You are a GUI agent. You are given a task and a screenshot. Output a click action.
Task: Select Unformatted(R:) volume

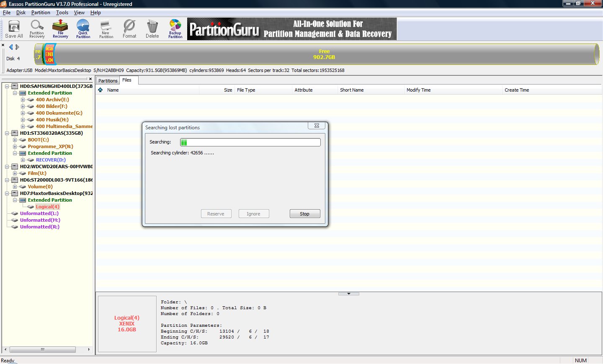[40, 227]
